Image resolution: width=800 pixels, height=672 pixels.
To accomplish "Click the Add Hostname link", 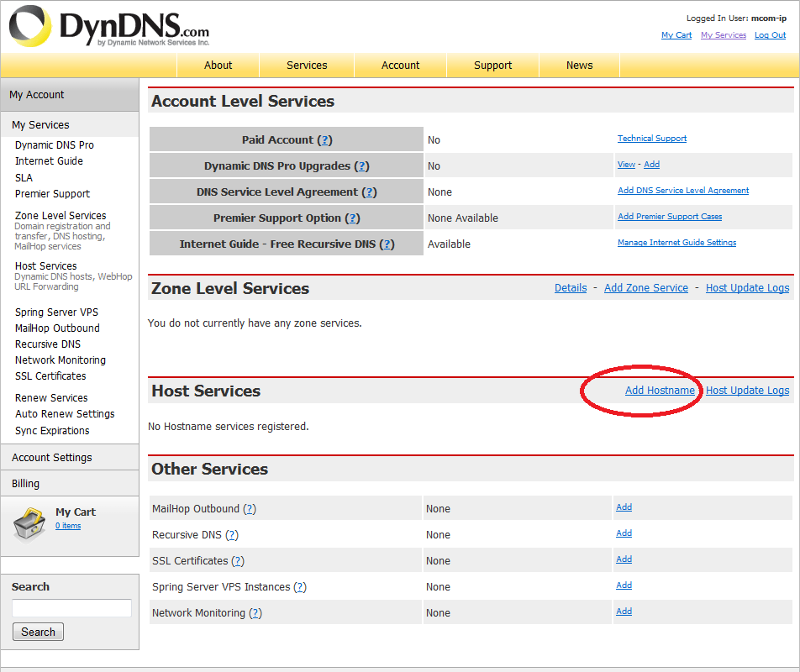I will click(x=660, y=391).
